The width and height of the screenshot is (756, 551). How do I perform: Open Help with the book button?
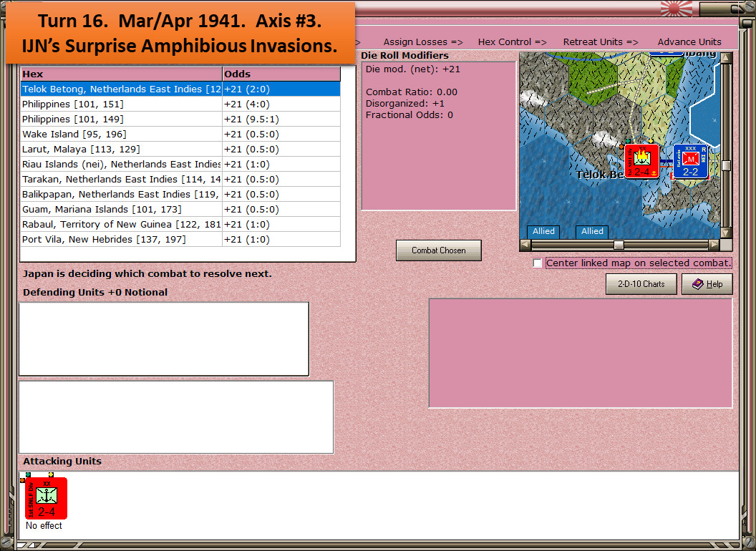point(707,284)
